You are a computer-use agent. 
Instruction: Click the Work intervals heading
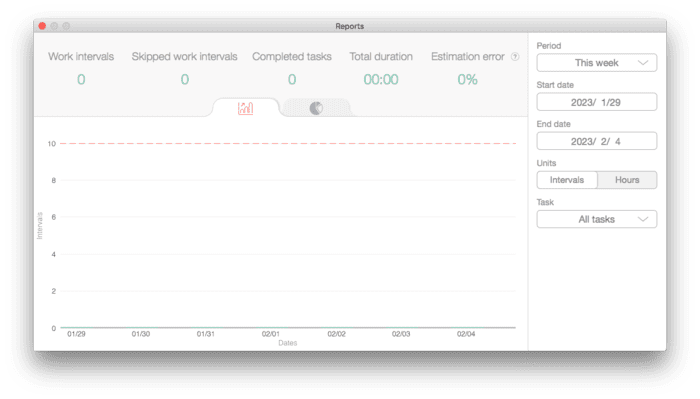click(x=81, y=57)
